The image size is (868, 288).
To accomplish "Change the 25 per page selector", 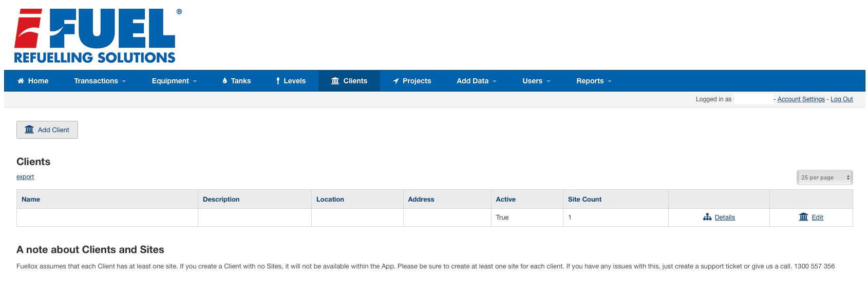I will (824, 177).
